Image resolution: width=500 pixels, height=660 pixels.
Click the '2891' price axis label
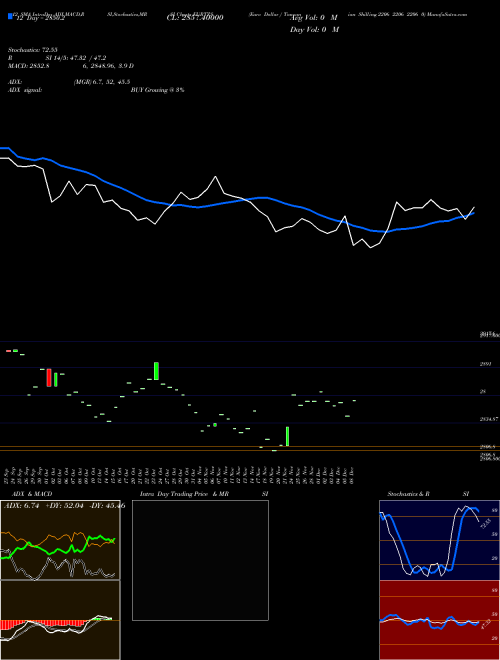pos(486,364)
